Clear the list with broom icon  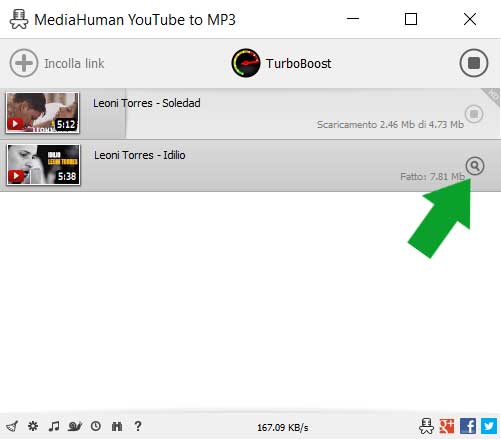click(x=12, y=426)
